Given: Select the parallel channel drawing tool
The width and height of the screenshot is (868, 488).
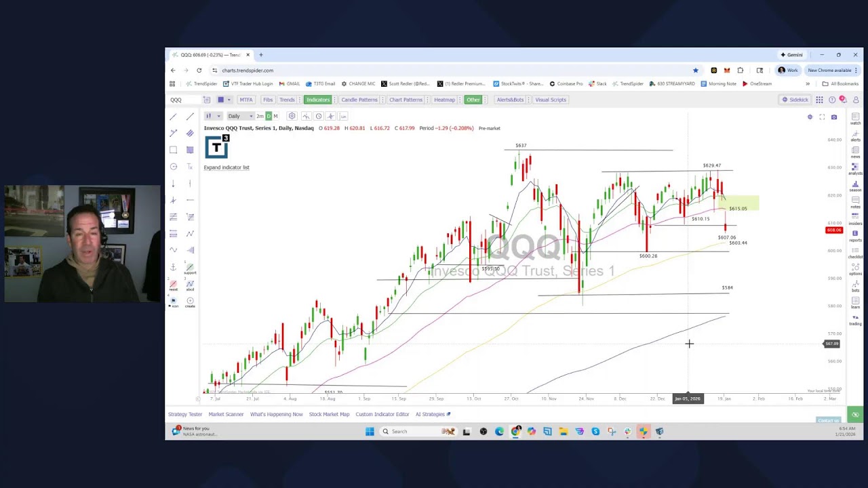Looking at the screenshot, I should 190,134.
